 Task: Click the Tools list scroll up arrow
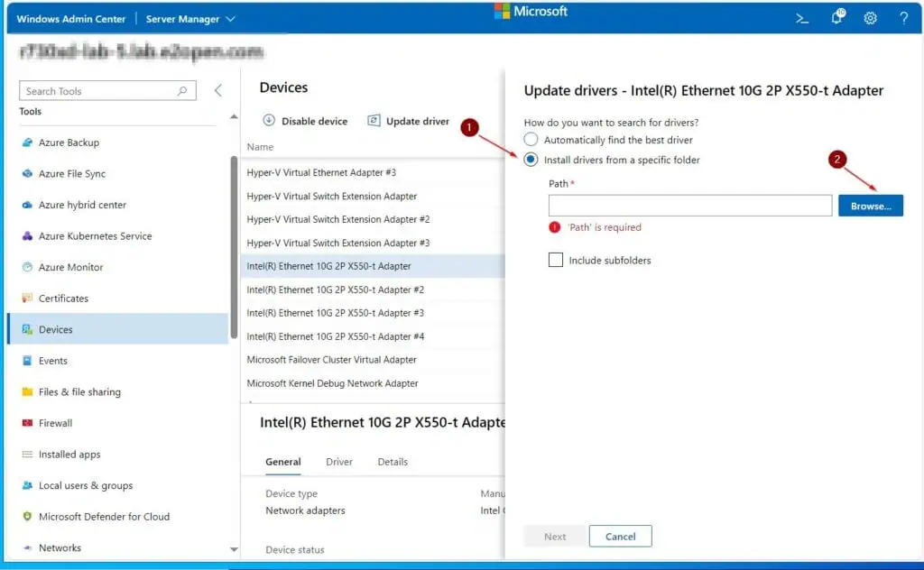tap(234, 116)
